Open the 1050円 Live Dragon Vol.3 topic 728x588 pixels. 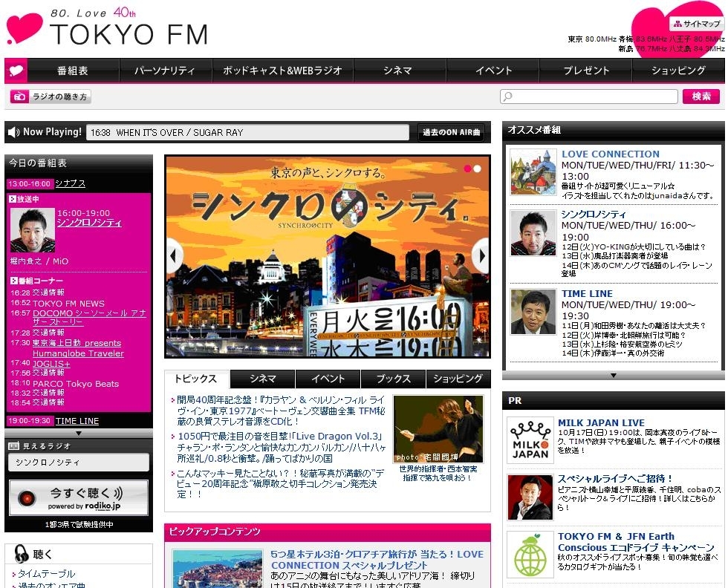pos(281,448)
